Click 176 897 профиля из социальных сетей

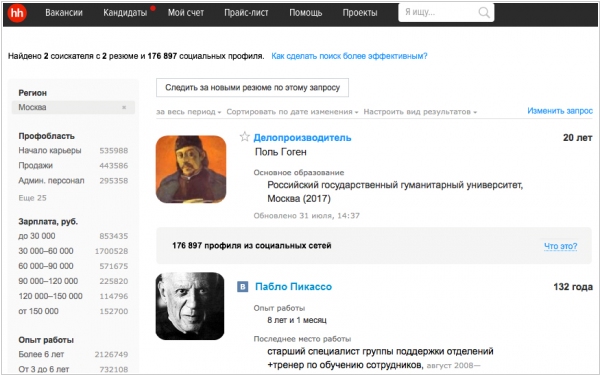click(x=251, y=246)
